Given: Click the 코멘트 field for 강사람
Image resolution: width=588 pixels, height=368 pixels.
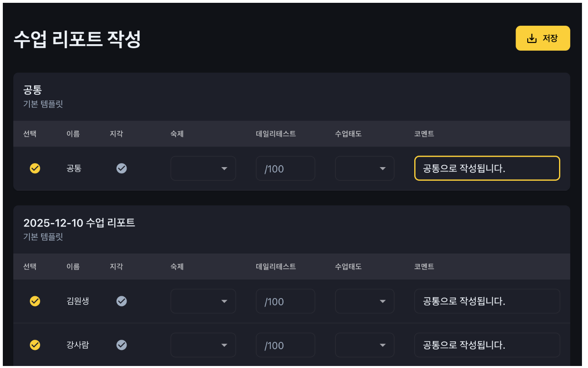Looking at the screenshot, I should [x=487, y=345].
